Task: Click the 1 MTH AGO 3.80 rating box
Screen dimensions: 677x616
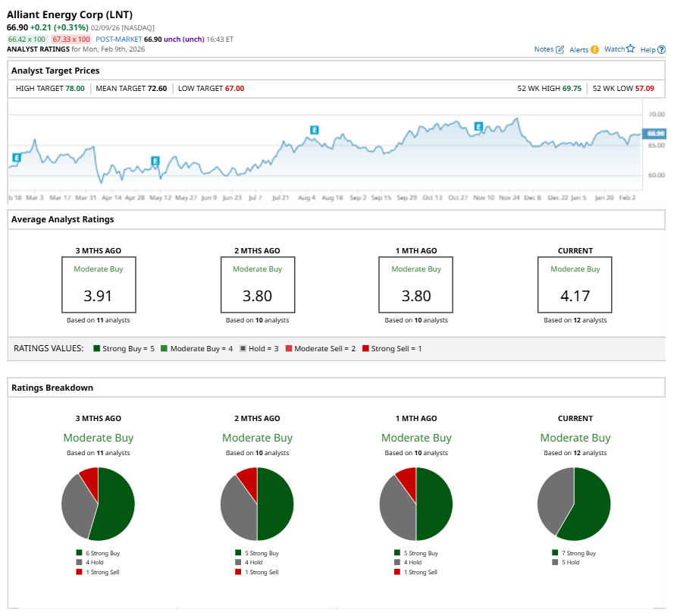Action: (416, 284)
